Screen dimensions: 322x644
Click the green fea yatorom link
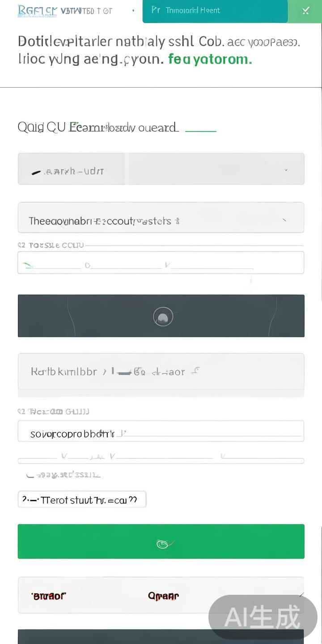click(209, 59)
